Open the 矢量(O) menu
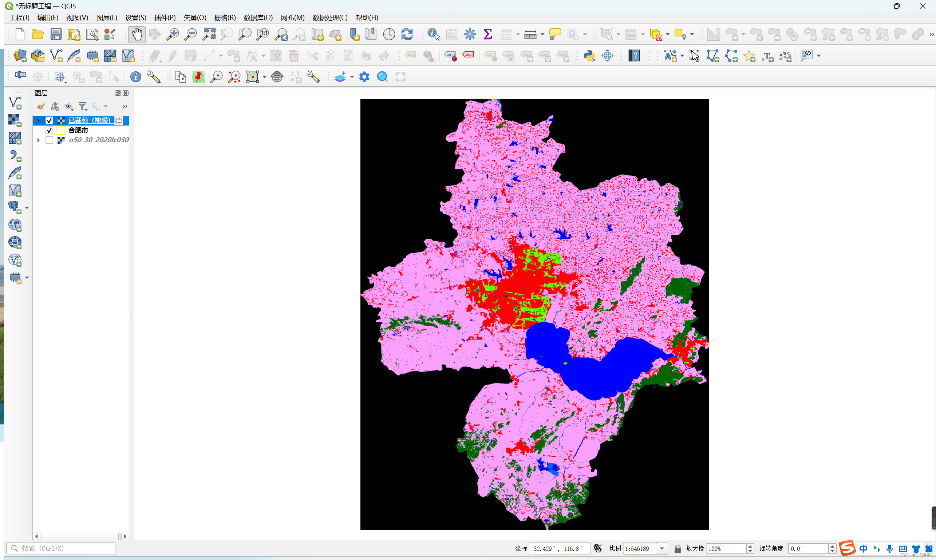936x560 pixels. pyautogui.click(x=194, y=18)
